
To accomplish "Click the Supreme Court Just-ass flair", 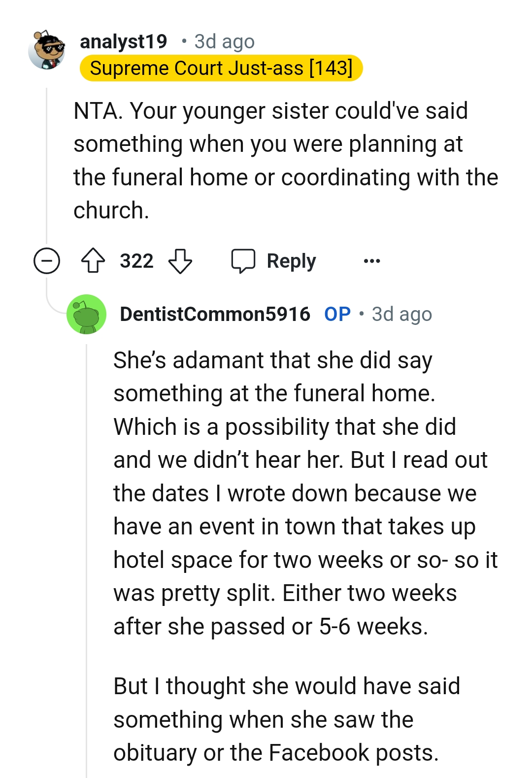I will tap(221, 68).
